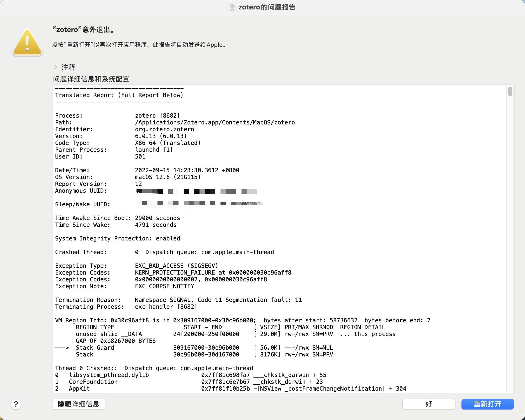
Task: Click the code type X86-64 (Translated)
Action: [x=168, y=143]
